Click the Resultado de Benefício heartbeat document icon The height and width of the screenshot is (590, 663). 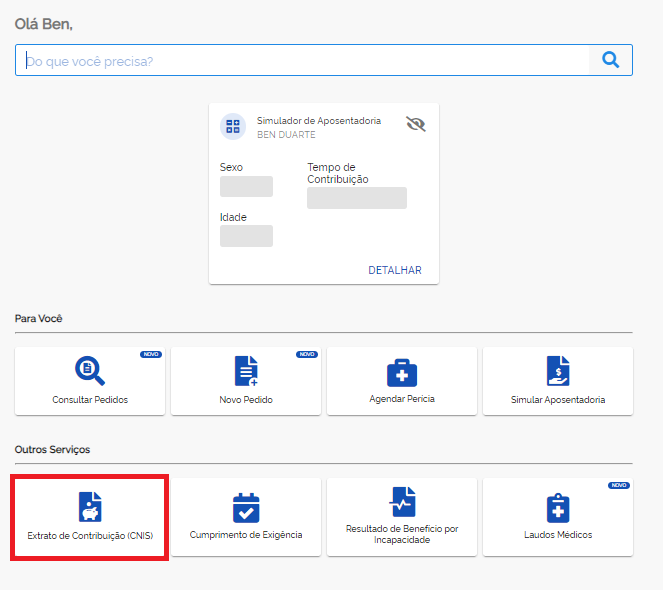tap(403, 502)
